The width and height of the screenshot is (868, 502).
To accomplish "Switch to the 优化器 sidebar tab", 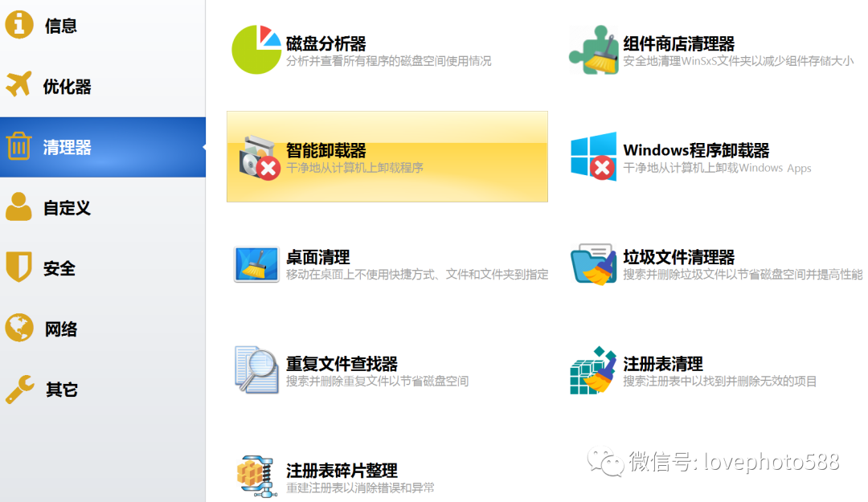I will [x=67, y=87].
